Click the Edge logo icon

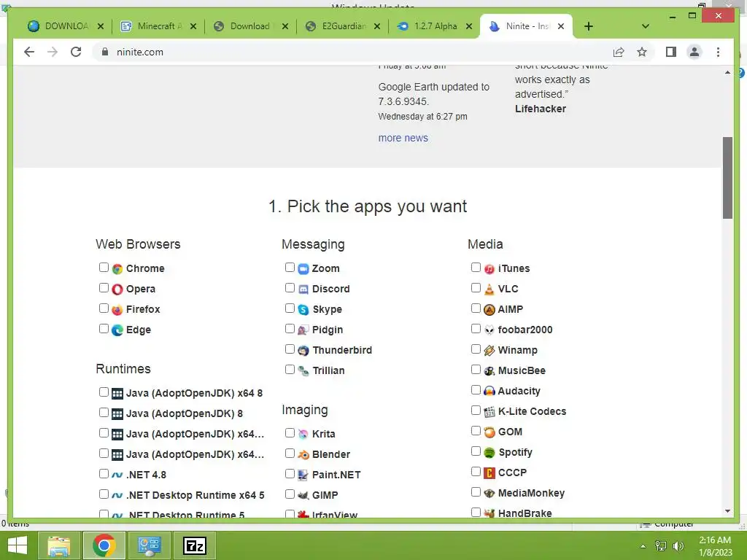tap(117, 330)
